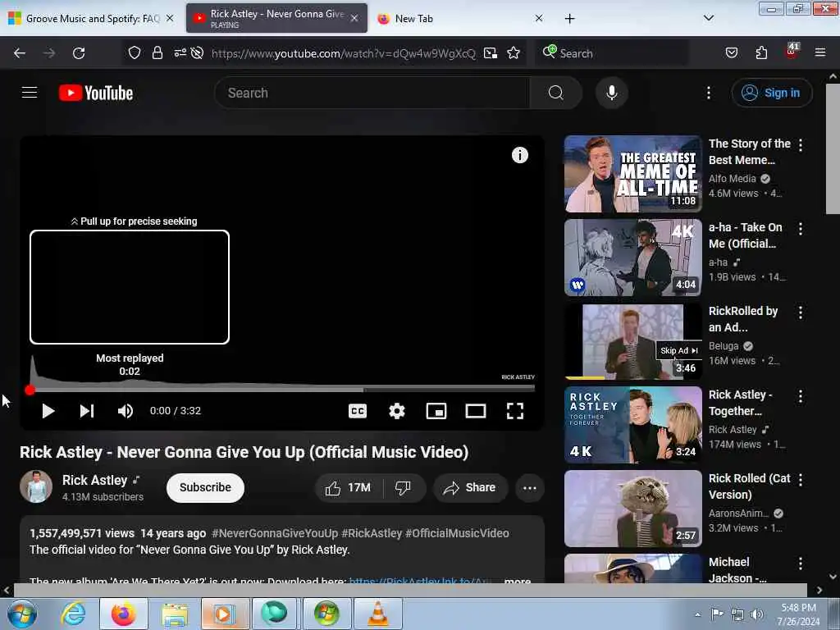
Task: Open a new browser tab with plus
Action: [x=569, y=19]
